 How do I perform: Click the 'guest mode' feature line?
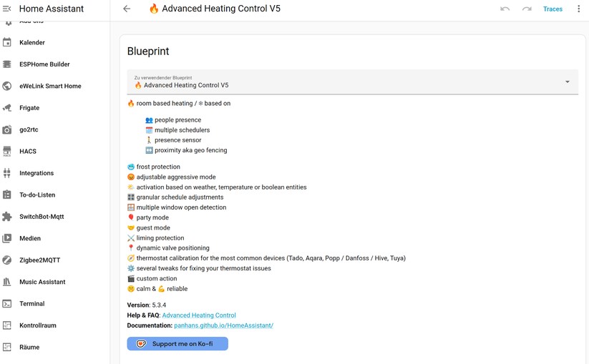[149, 228]
